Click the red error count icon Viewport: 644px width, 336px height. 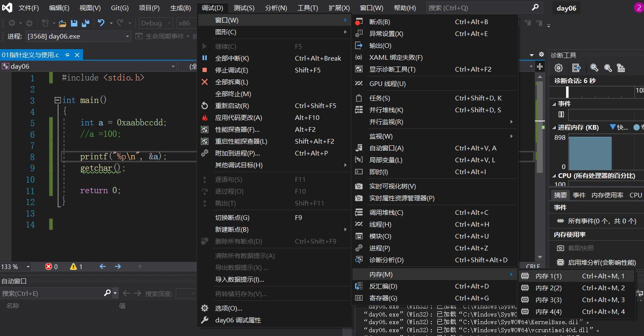click(49, 267)
